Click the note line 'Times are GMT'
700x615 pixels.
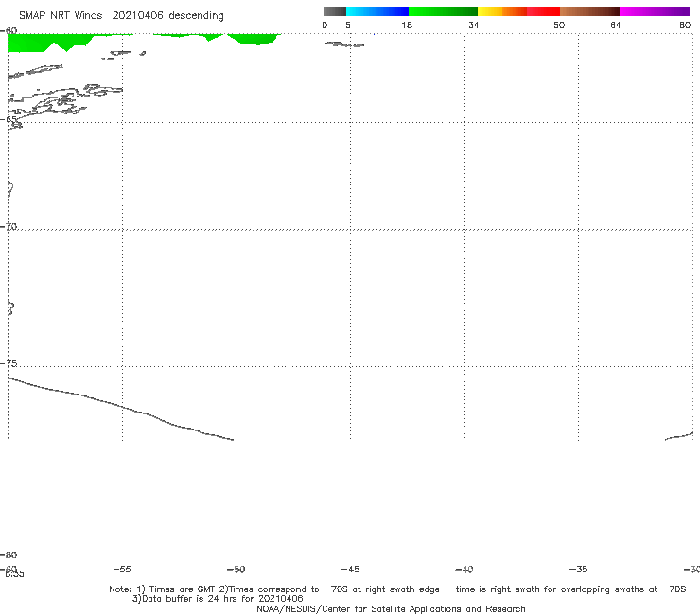pos(183,589)
